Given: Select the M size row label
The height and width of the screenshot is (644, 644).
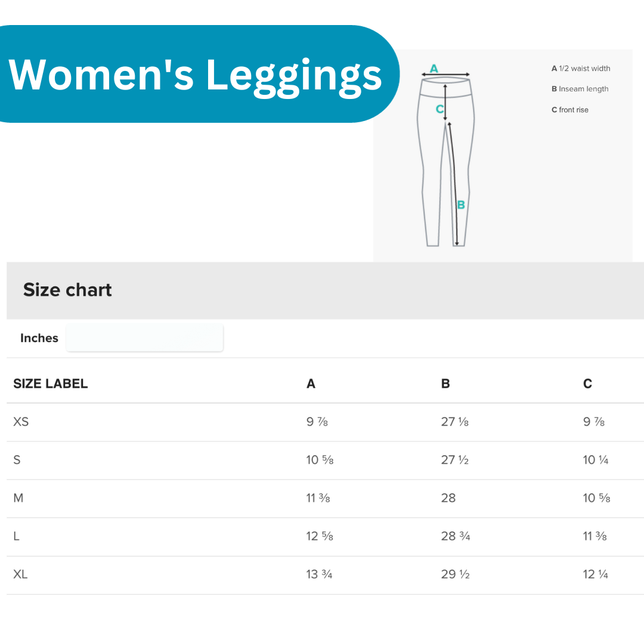Looking at the screenshot, I should coord(18,498).
